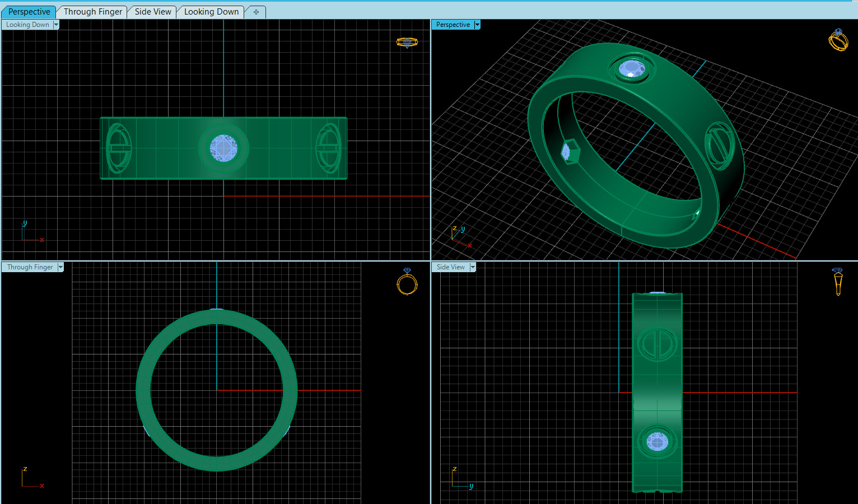The image size is (858, 504).
Task: Click the ZY axis indicator in Side View viewport
Action: tap(463, 478)
